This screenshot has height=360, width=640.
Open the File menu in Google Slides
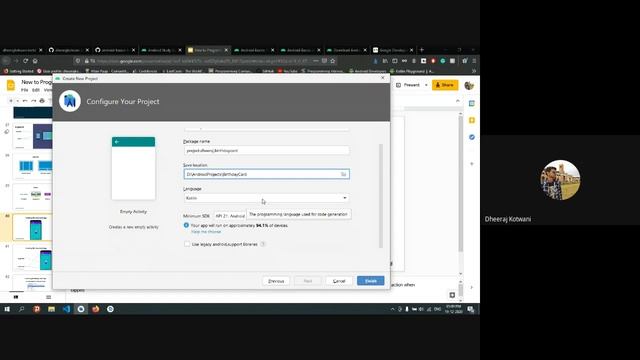[x=25, y=90]
